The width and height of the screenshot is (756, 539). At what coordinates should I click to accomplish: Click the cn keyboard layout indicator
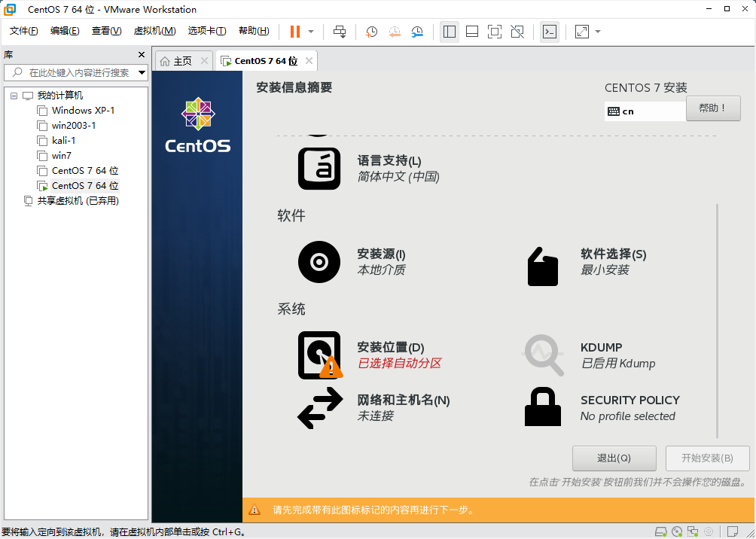645,111
